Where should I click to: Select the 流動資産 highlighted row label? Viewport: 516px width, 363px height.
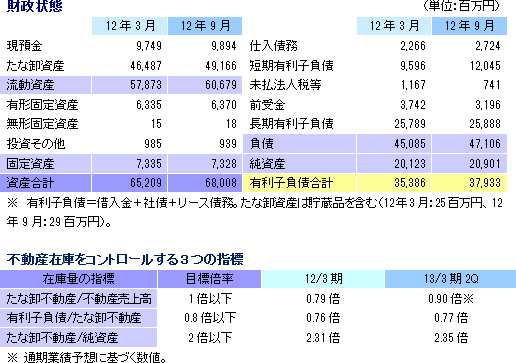point(45,85)
